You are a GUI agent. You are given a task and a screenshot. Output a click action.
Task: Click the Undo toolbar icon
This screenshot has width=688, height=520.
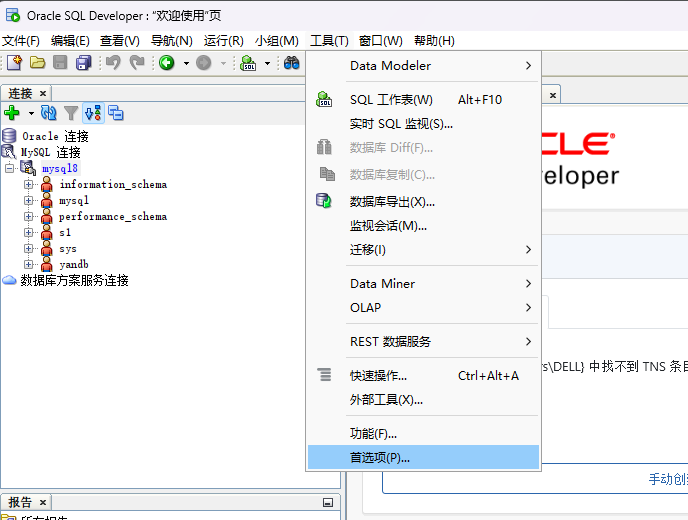[x=114, y=63]
